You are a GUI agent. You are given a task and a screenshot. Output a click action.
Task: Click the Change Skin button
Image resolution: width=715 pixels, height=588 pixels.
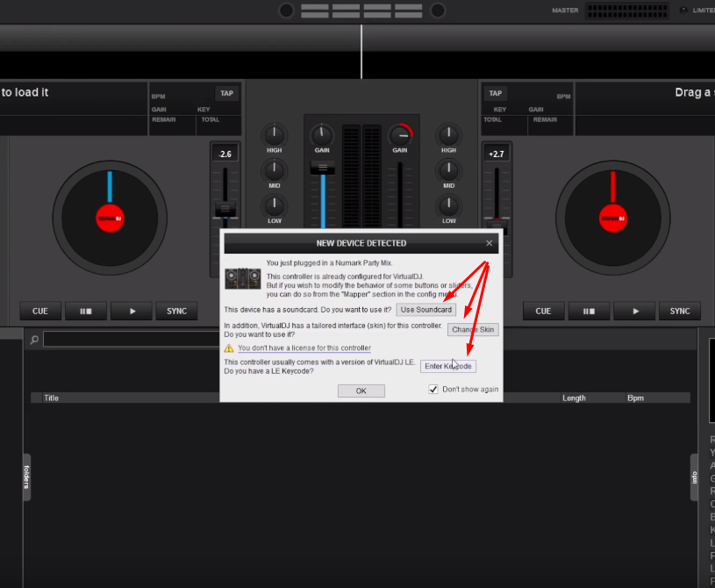(x=473, y=329)
